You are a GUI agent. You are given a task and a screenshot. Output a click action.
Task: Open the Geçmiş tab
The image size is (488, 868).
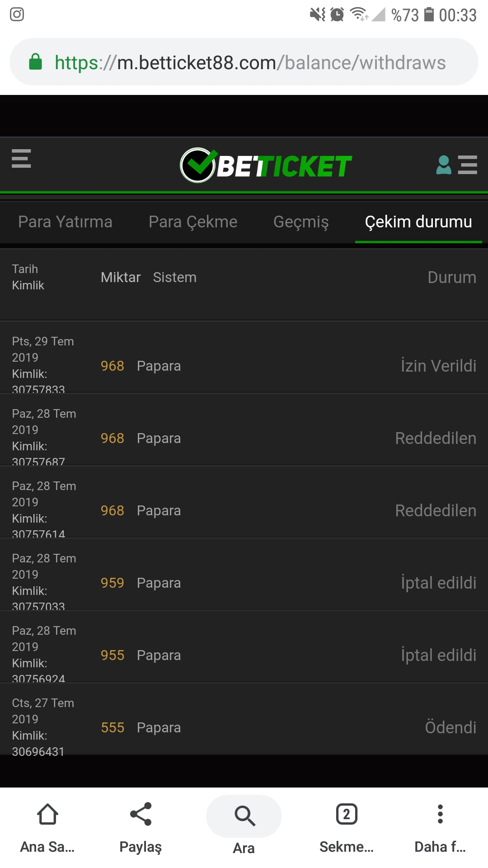[301, 222]
